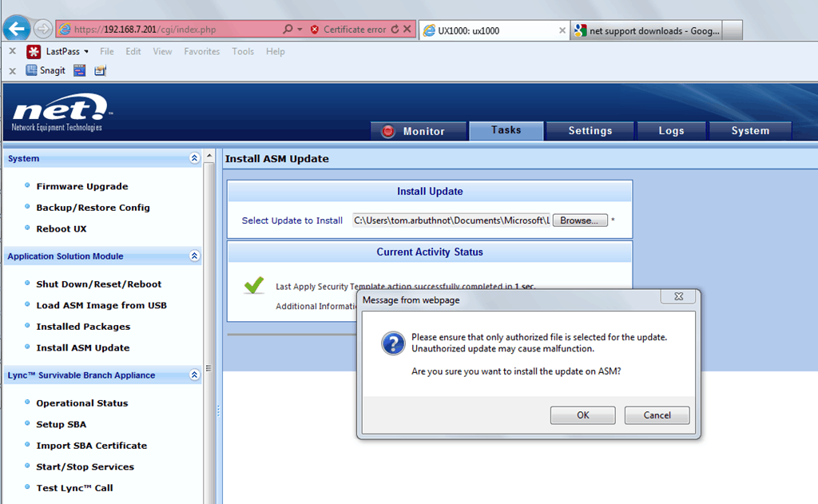Image resolution: width=818 pixels, height=504 pixels.
Task: Click the back navigation arrow
Action: (x=16, y=29)
